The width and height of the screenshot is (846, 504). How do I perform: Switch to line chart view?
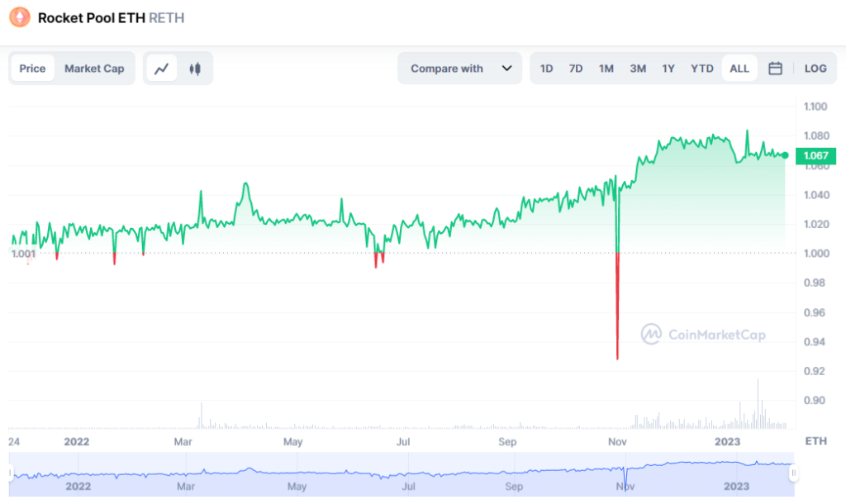pos(161,69)
